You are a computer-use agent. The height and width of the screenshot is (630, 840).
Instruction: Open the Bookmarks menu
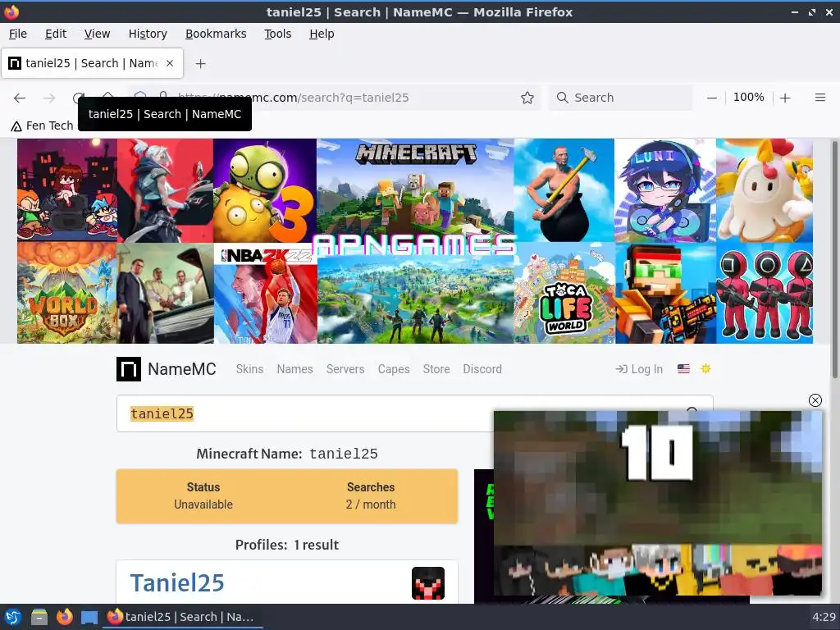pyautogui.click(x=216, y=34)
